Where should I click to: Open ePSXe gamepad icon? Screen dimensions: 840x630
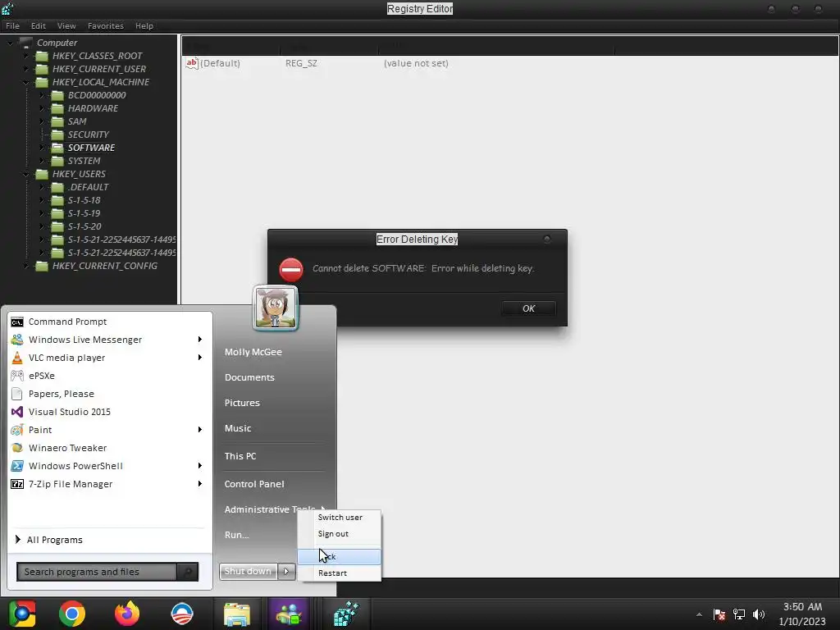coord(17,376)
